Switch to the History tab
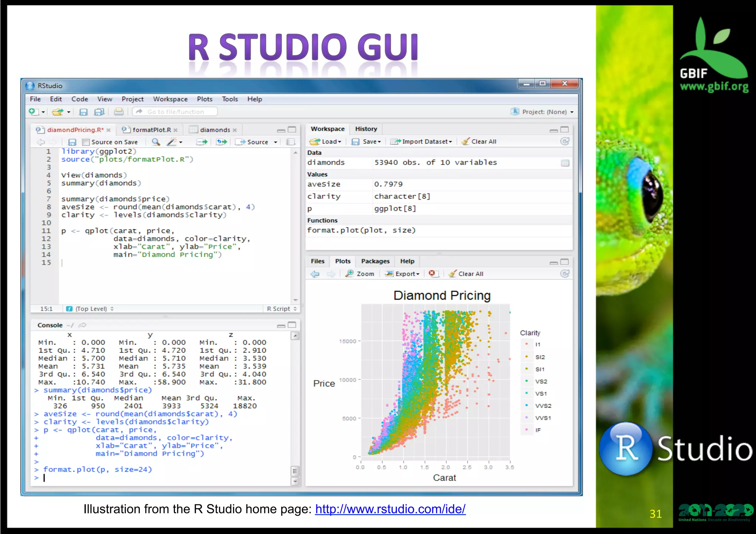The width and height of the screenshot is (756, 534). pyautogui.click(x=366, y=129)
